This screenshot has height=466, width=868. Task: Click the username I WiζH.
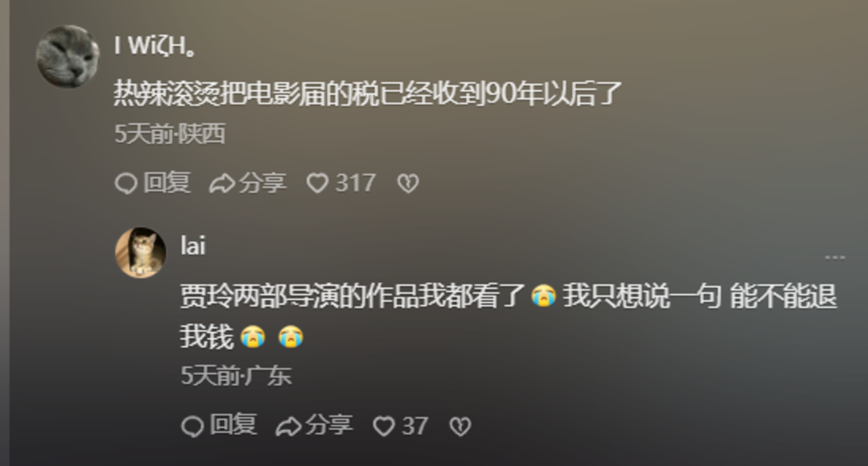pos(155,46)
